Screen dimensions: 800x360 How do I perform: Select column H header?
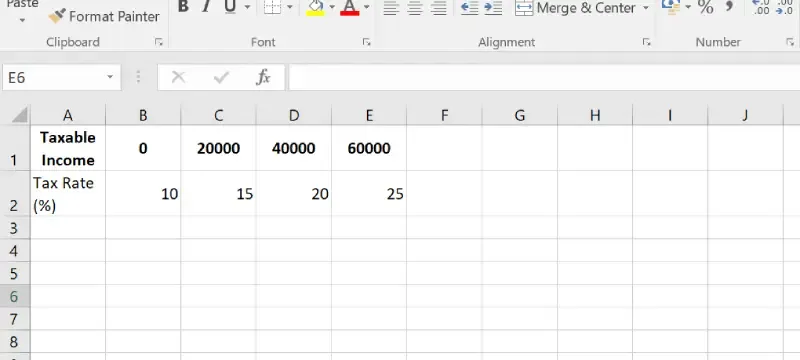tap(595, 116)
